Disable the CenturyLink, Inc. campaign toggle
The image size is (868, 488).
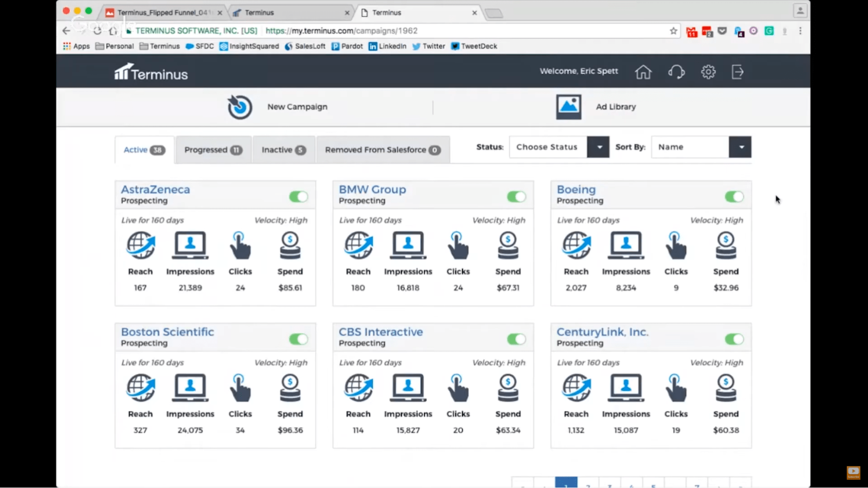[733, 339]
